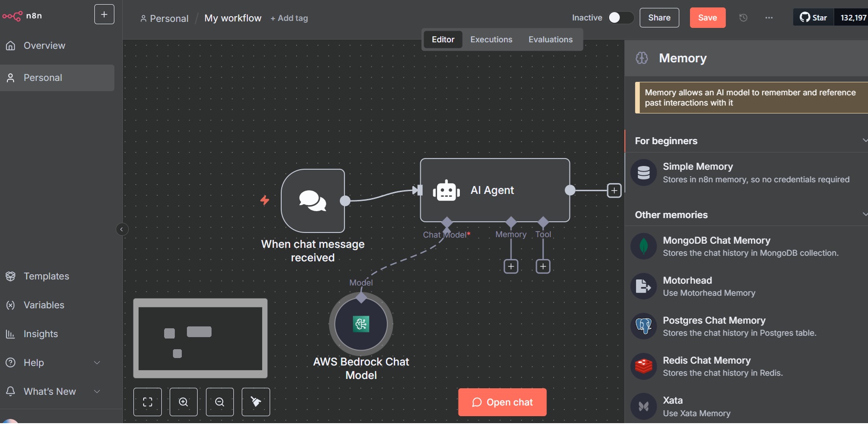The height and width of the screenshot is (425, 868).
Task: Open workflow history icon
Action: (x=743, y=18)
